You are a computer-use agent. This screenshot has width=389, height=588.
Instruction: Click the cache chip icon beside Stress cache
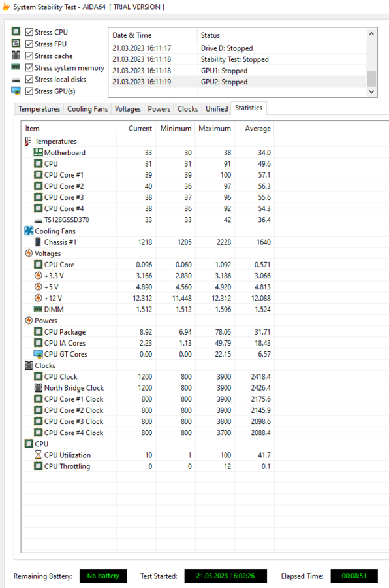click(16, 55)
